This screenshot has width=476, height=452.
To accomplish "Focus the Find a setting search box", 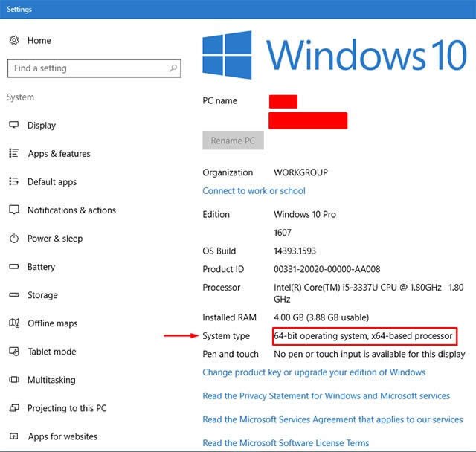I will [94, 68].
